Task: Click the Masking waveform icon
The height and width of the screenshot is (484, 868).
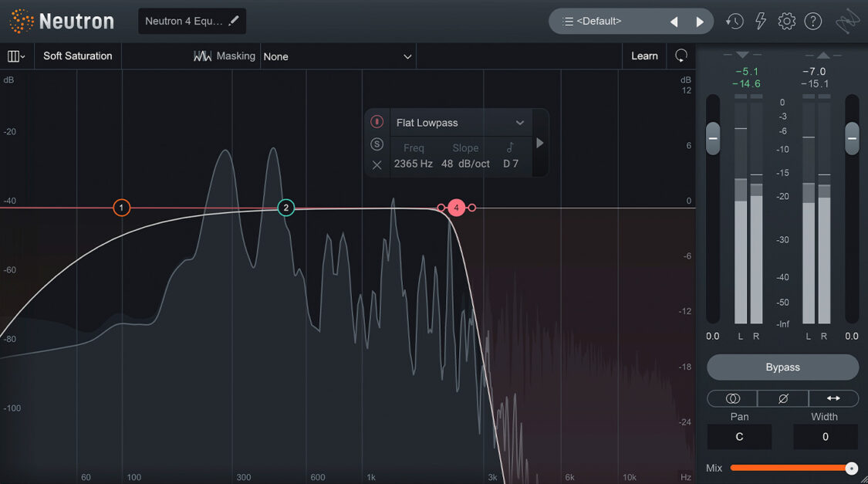Action: [x=202, y=56]
